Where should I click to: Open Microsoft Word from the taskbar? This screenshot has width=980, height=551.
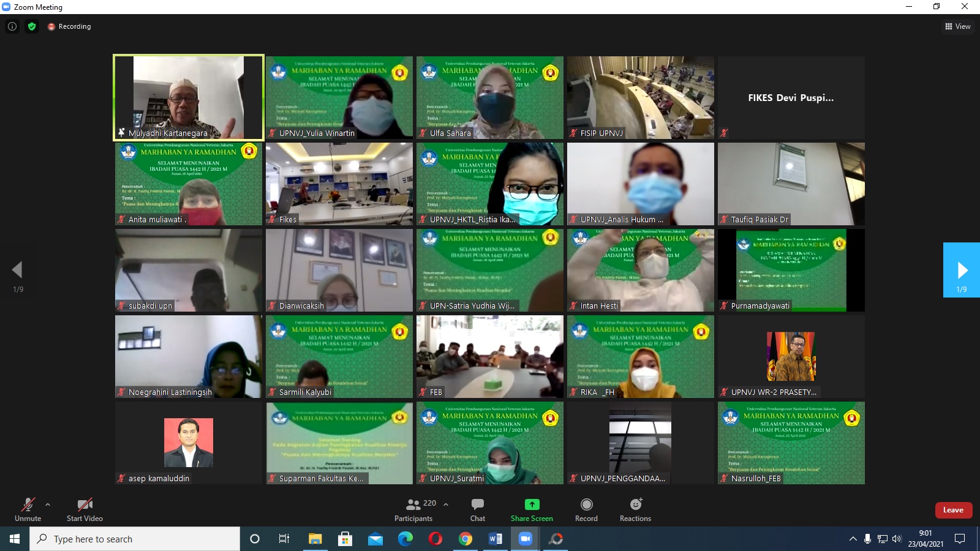496,539
